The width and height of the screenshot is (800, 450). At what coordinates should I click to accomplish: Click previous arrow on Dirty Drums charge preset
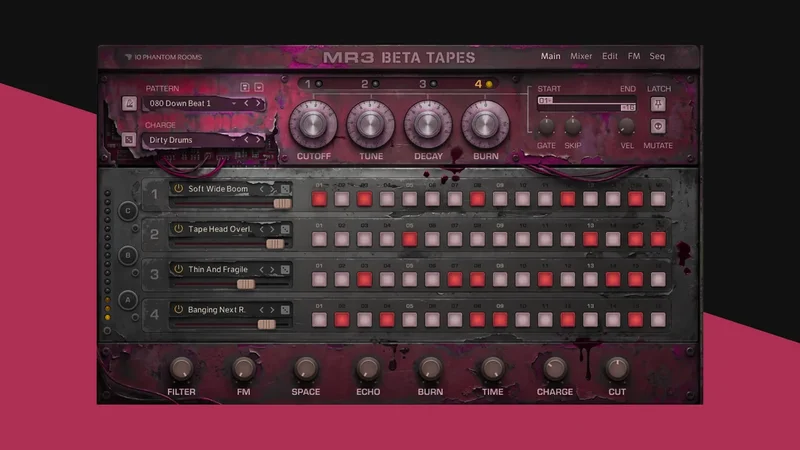pos(246,139)
